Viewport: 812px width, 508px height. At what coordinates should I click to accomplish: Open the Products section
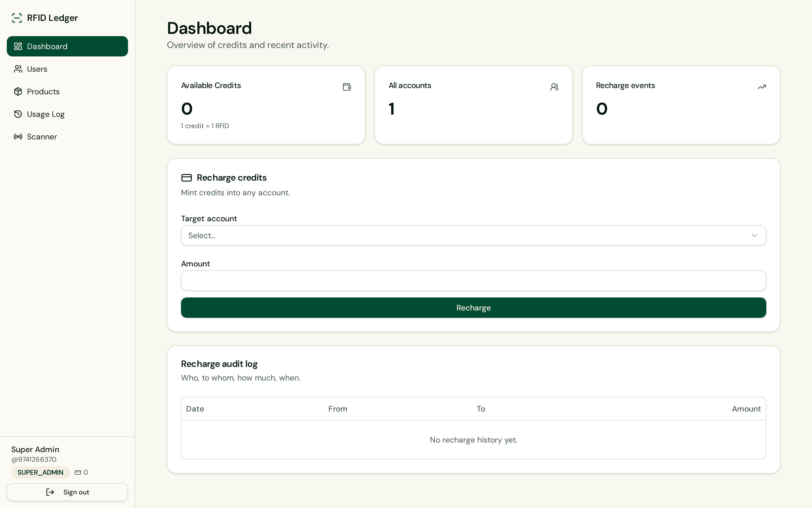click(67, 91)
